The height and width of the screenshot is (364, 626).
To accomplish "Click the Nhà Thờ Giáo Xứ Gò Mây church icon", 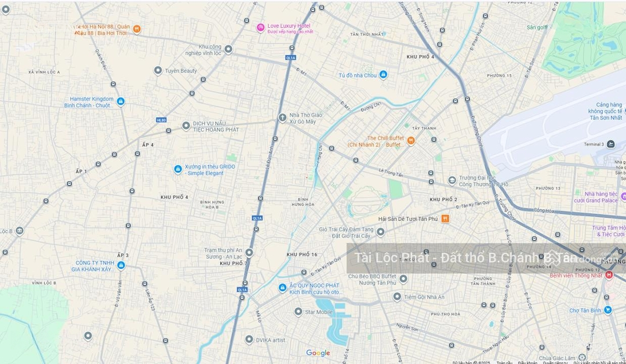I will click(282, 118).
